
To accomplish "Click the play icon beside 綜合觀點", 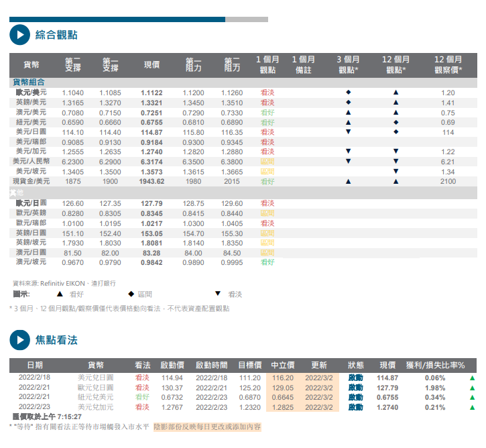I will (x=19, y=34).
